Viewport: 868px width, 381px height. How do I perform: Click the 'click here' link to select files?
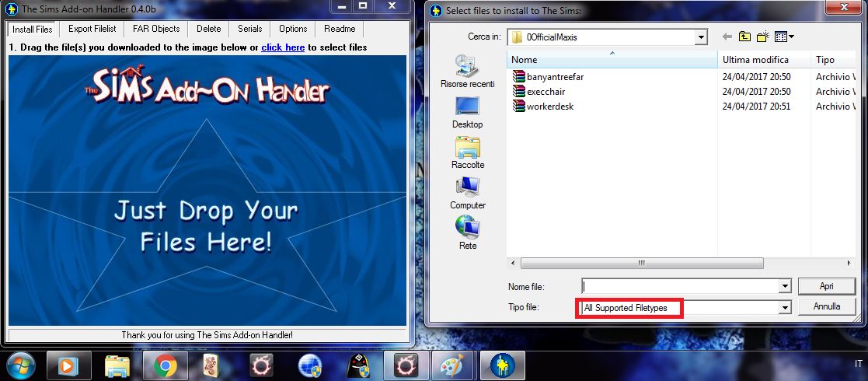(x=283, y=47)
